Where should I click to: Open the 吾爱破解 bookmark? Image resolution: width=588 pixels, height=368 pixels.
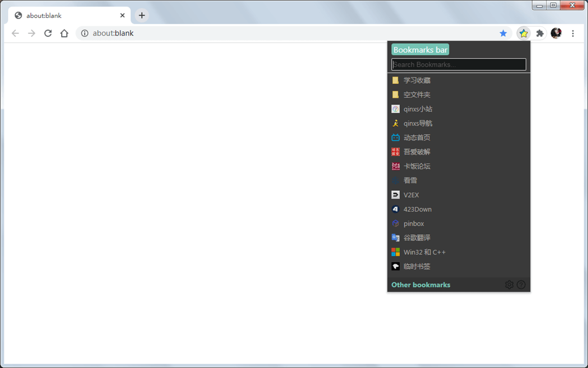click(458, 152)
